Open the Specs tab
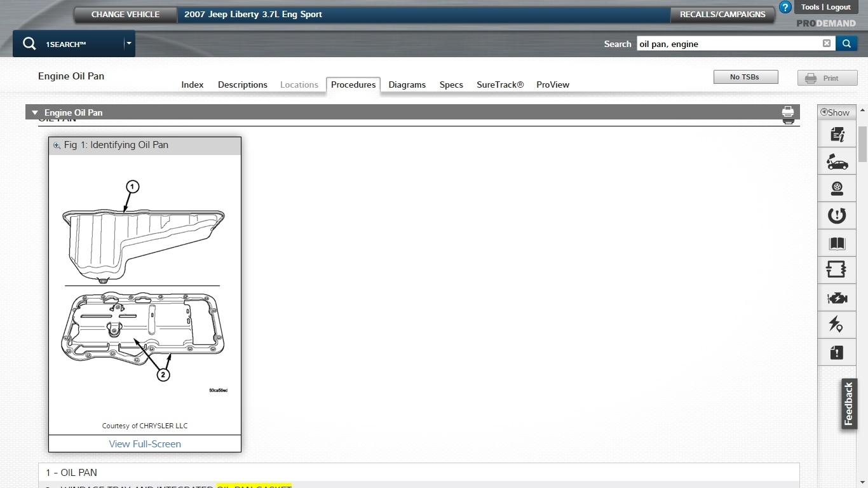The width and height of the screenshot is (868, 488). coord(451,85)
